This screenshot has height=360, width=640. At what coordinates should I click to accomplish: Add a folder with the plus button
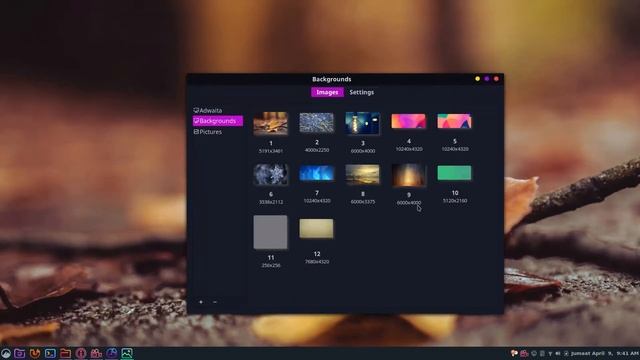pyautogui.click(x=201, y=302)
